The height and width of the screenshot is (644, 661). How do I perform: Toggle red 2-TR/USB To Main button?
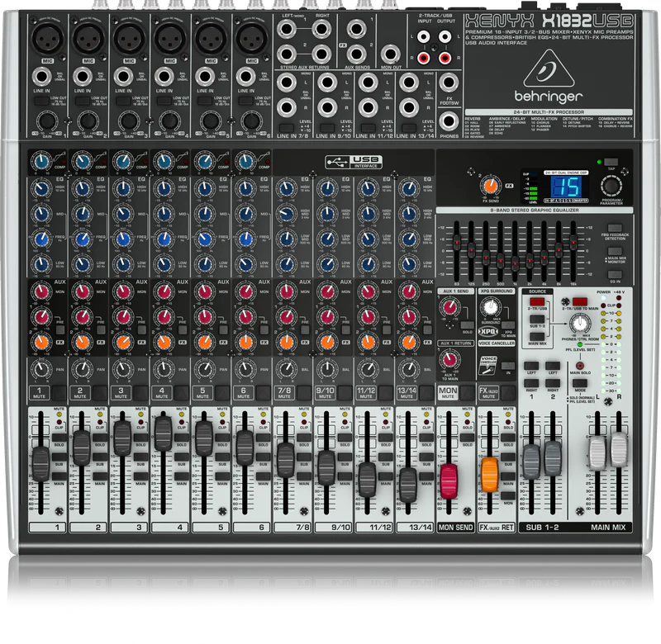point(580,301)
